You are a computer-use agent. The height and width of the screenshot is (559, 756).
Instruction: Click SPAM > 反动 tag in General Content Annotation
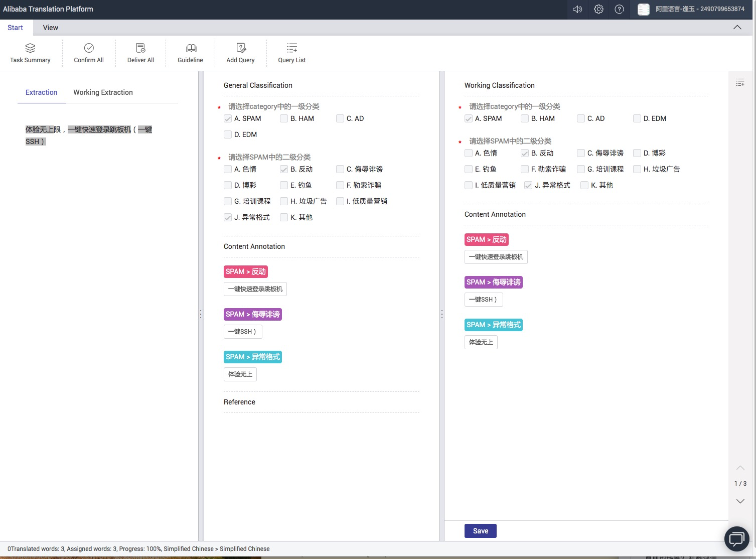click(x=246, y=271)
